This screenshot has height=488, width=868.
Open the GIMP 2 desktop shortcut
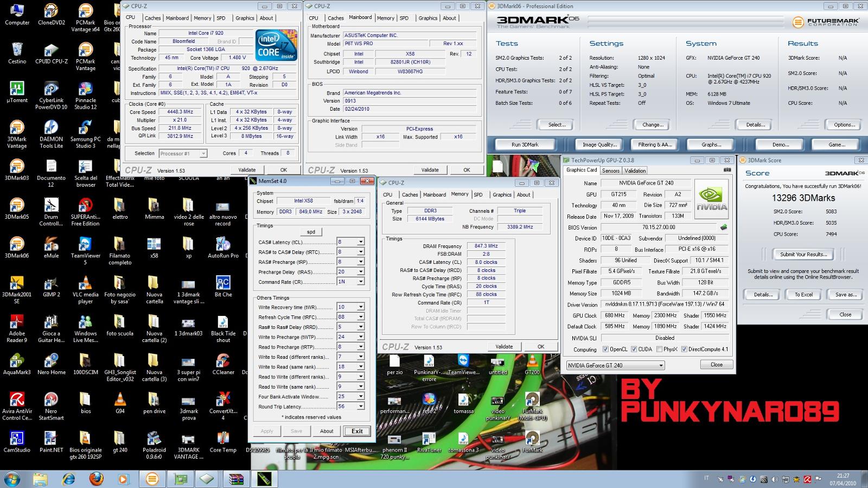51,287
